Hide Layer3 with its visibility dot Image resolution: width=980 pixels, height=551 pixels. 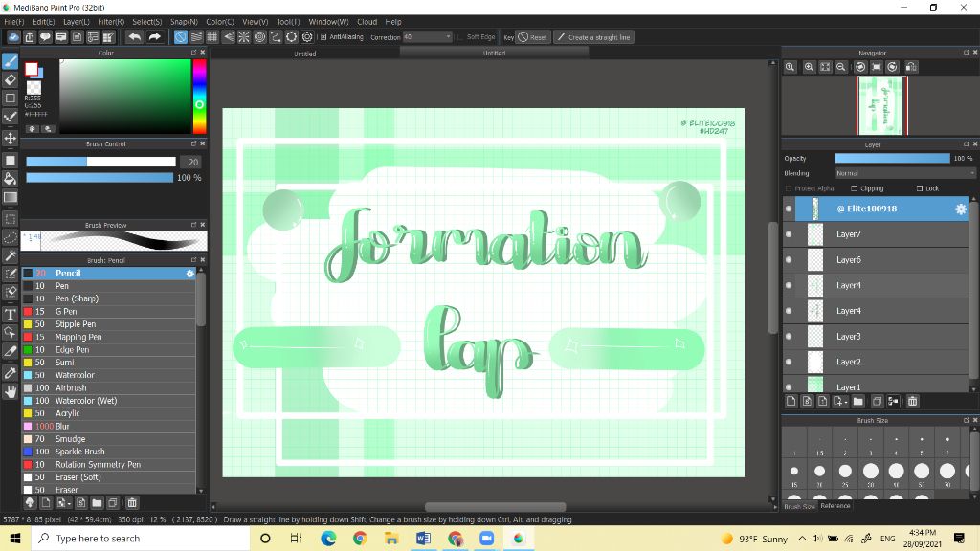click(x=789, y=336)
